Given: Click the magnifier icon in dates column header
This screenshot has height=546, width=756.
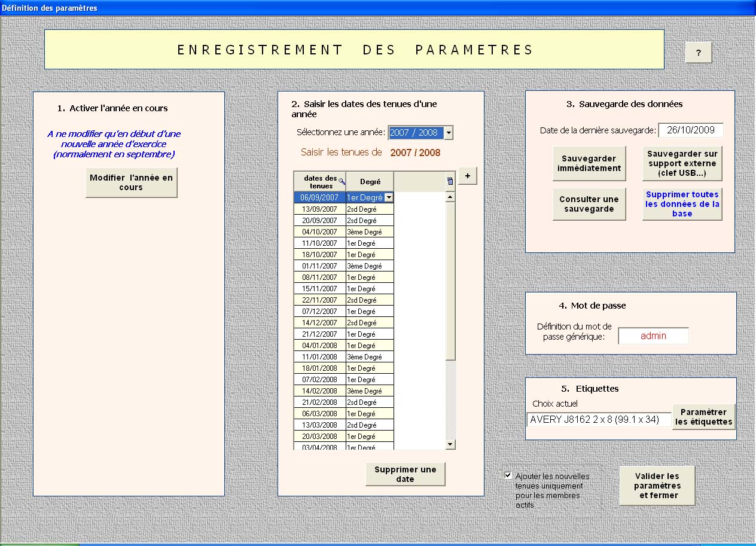Looking at the screenshot, I should [x=342, y=181].
